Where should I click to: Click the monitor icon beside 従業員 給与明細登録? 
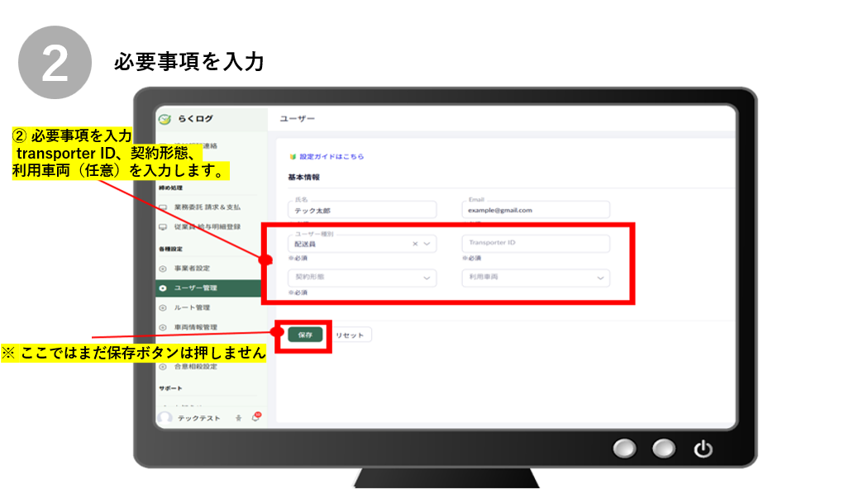pyautogui.click(x=163, y=227)
